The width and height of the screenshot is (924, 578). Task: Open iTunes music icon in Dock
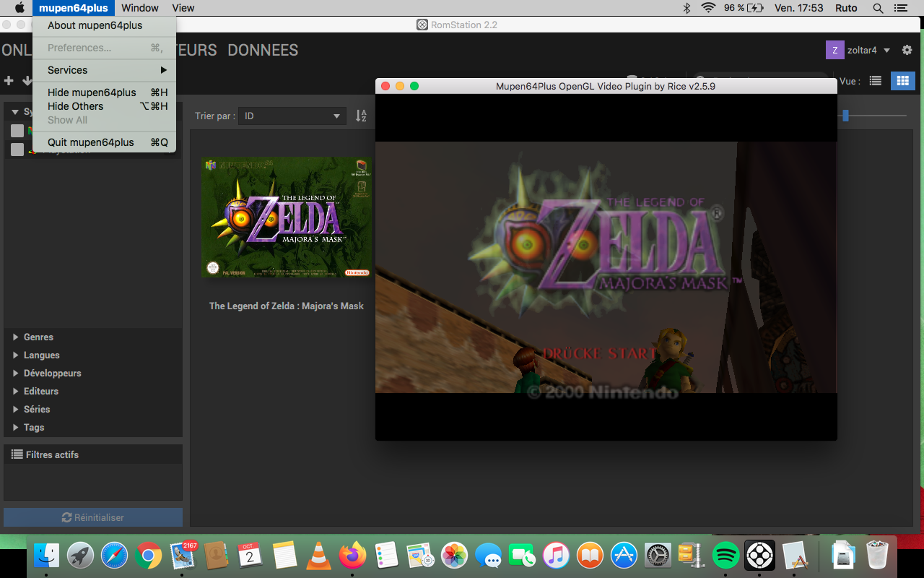click(557, 555)
